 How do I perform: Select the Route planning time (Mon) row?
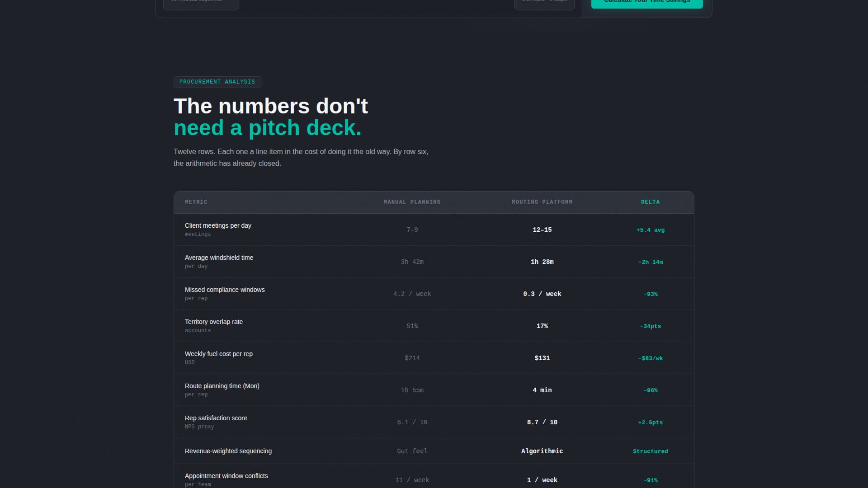434,389
